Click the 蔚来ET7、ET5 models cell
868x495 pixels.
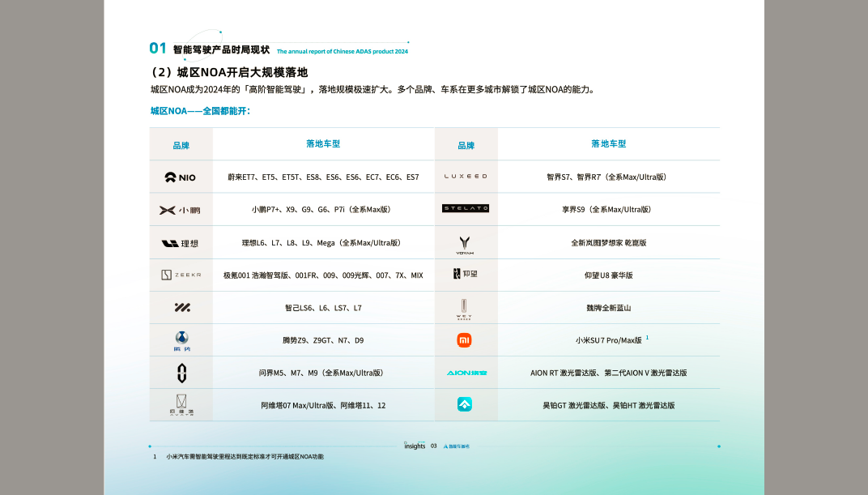[323, 177]
